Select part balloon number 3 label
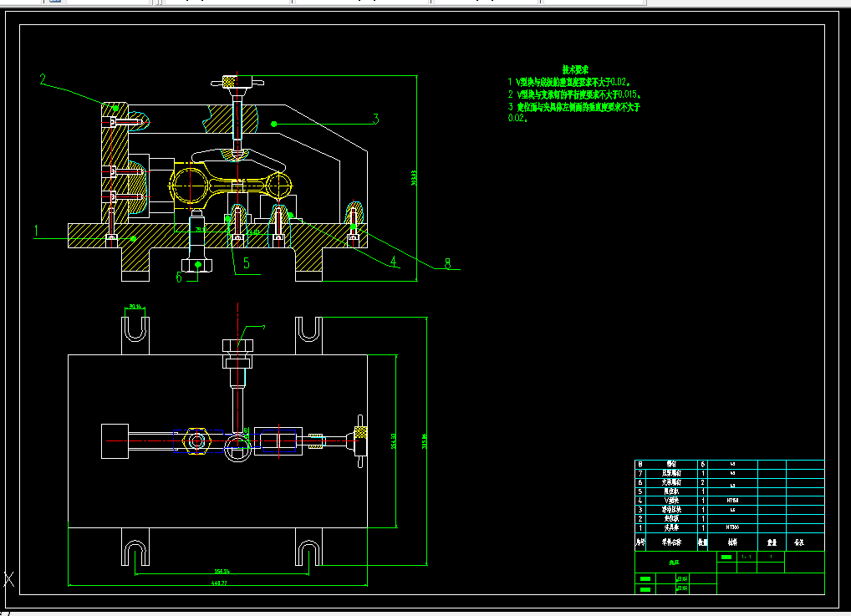Screen dimensions: 851x616 tap(375, 119)
